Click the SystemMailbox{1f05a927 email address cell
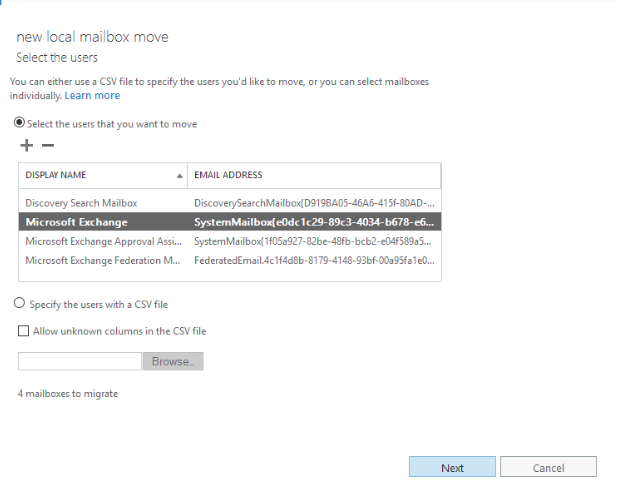This screenshot has width=620, height=485. pos(313,241)
